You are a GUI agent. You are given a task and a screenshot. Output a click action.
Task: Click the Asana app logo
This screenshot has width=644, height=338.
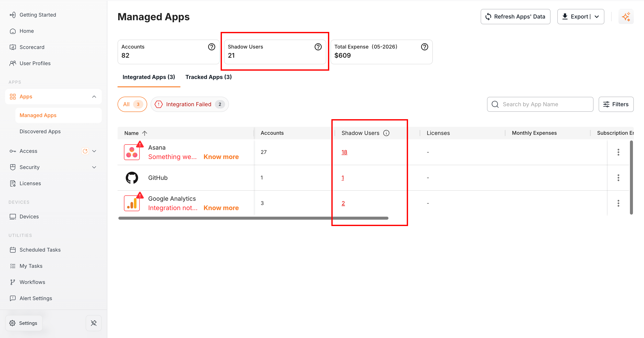point(132,152)
